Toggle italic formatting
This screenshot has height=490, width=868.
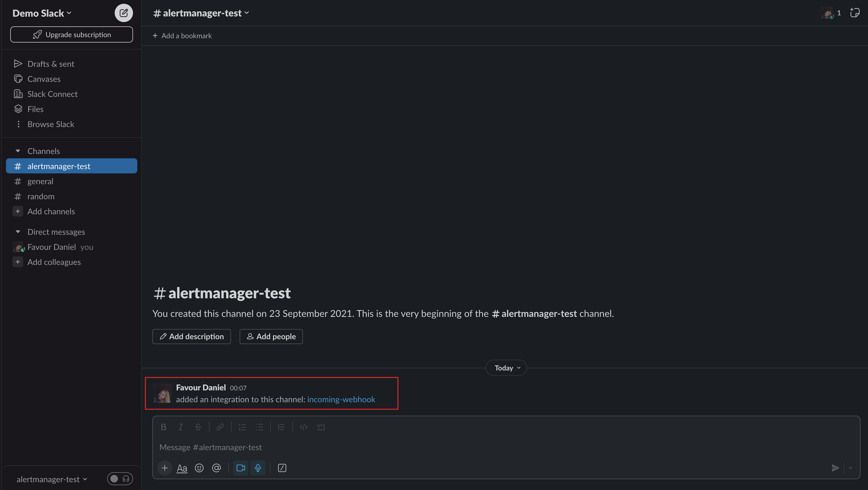pos(181,427)
